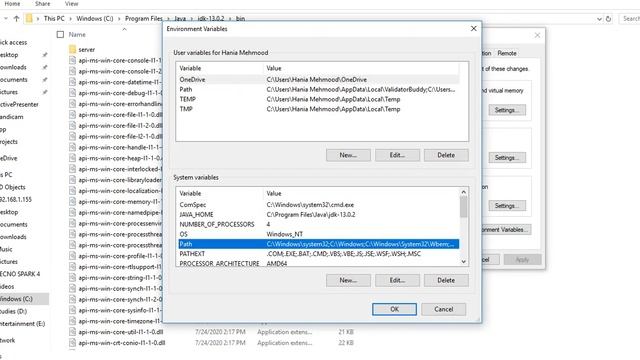
Task: Click Delete under user variables
Action: [x=446, y=155]
